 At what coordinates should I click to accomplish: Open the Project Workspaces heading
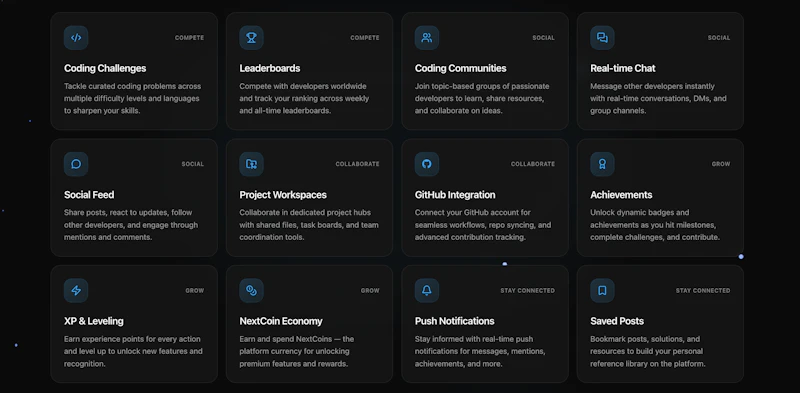coord(283,195)
